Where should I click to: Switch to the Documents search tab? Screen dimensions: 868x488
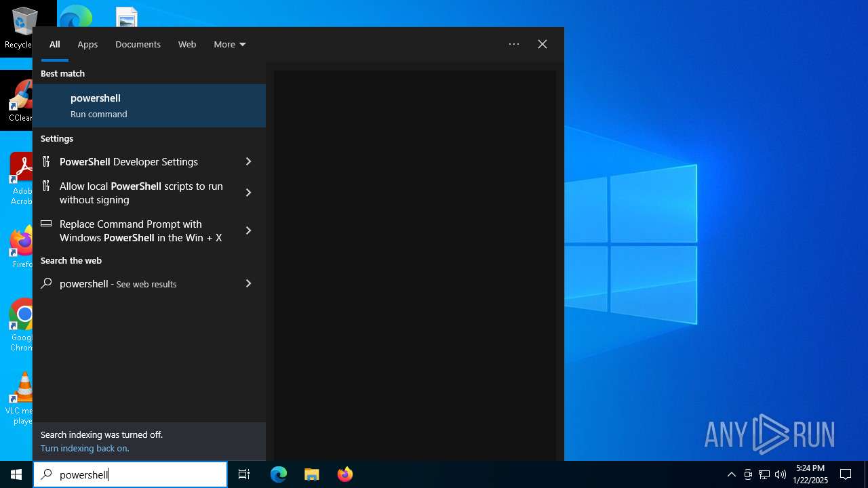click(138, 44)
